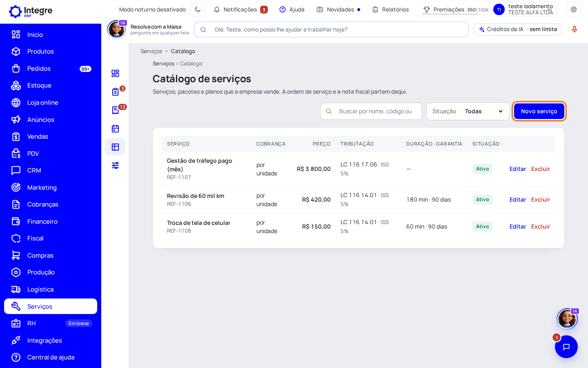Open the calendar icon in the services sub-navigation
This screenshot has width=588, height=368.
[115, 129]
